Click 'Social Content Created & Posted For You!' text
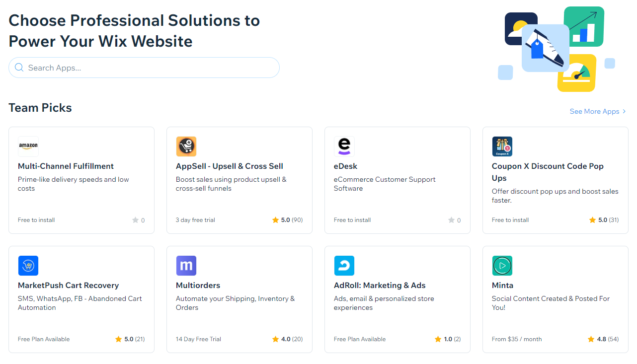Image resolution: width=637 pixels, height=364 pixels. click(551, 303)
